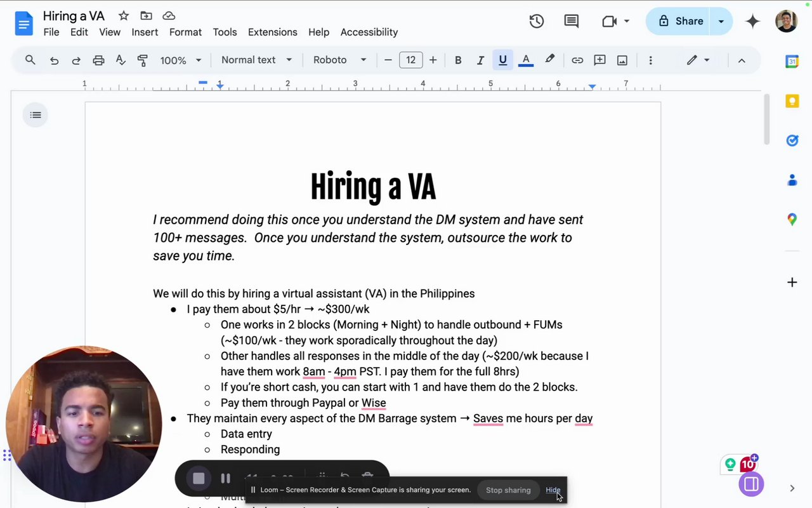Collapse the menus with the up chevron
This screenshot has width=812, height=508.
[x=742, y=60]
